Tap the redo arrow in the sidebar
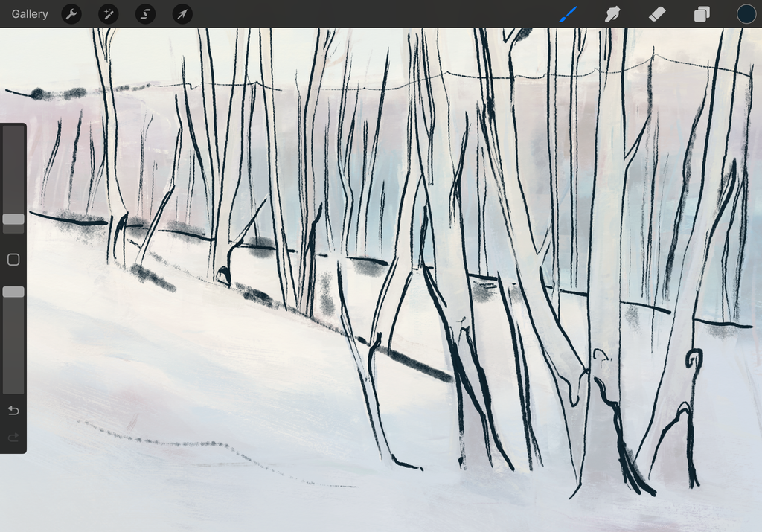 pyautogui.click(x=13, y=438)
